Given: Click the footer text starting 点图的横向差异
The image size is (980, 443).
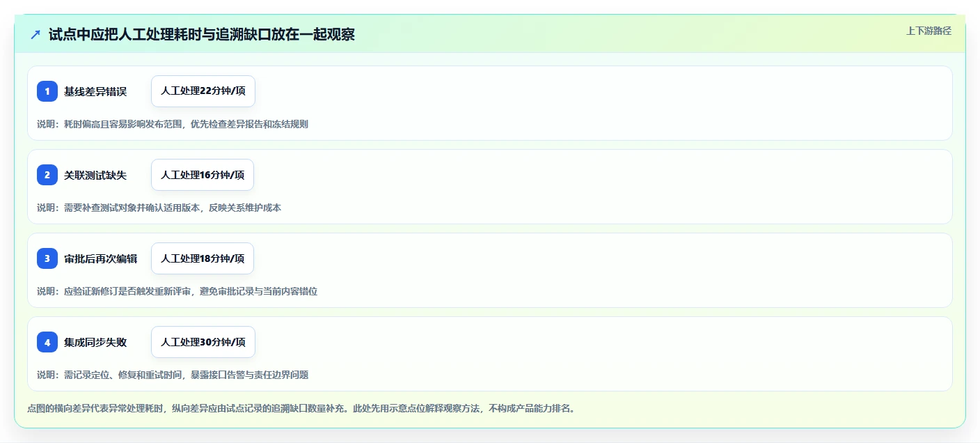Looking at the screenshot, I should [301, 408].
